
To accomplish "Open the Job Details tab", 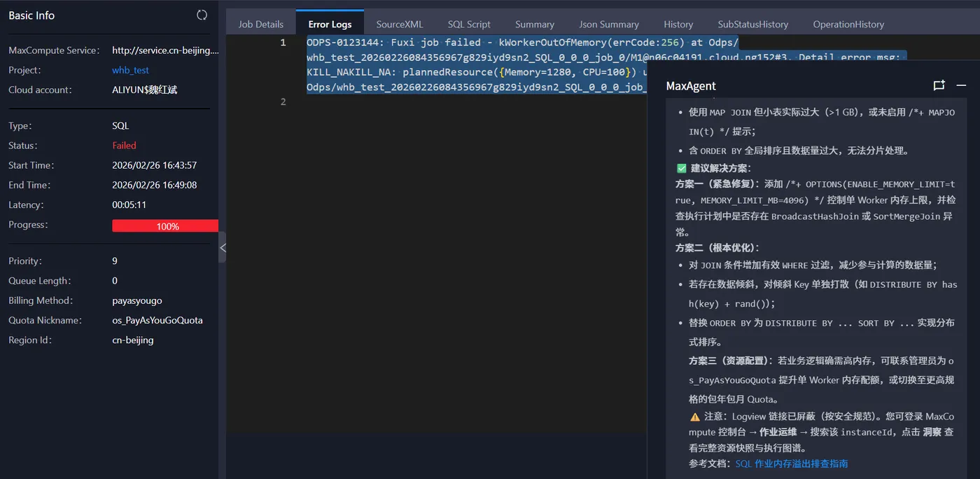I will tap(261, 24).
